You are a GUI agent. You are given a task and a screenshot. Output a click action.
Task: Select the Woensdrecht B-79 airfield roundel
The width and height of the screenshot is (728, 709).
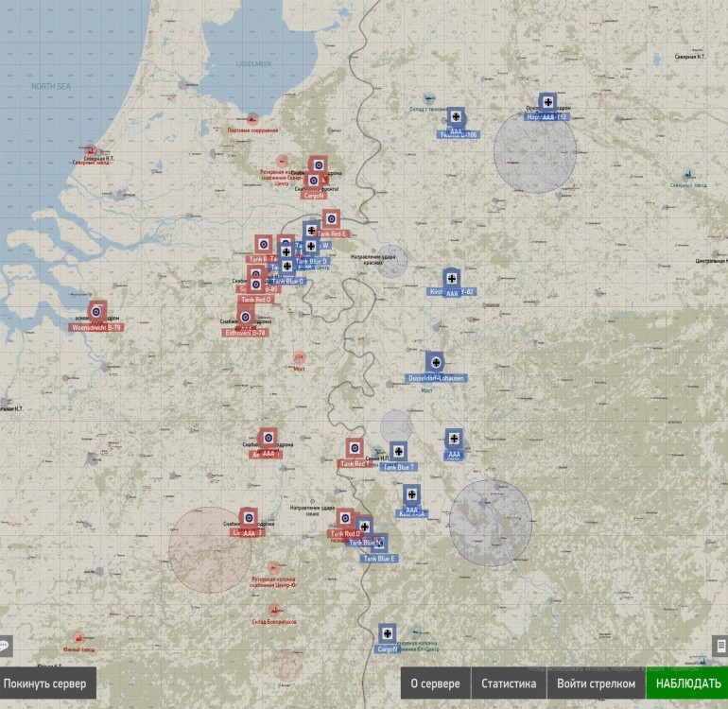tap(96, 312)
